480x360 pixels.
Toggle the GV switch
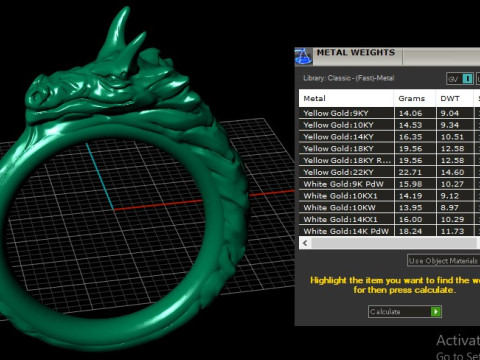pos(460,79)
